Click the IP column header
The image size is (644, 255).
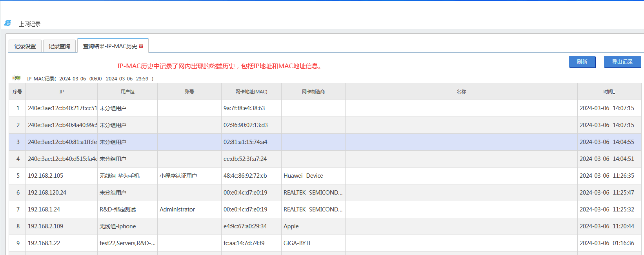click(62, 92)
